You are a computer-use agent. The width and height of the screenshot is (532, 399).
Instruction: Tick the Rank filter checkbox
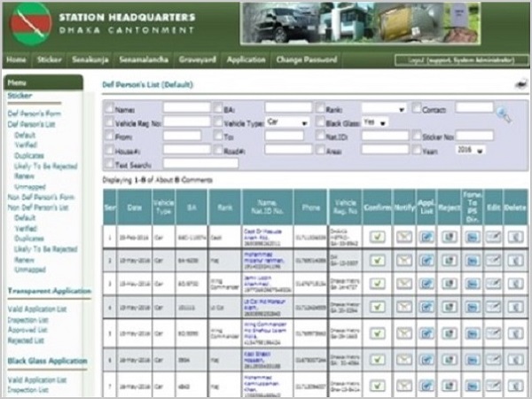coord(320,108)
